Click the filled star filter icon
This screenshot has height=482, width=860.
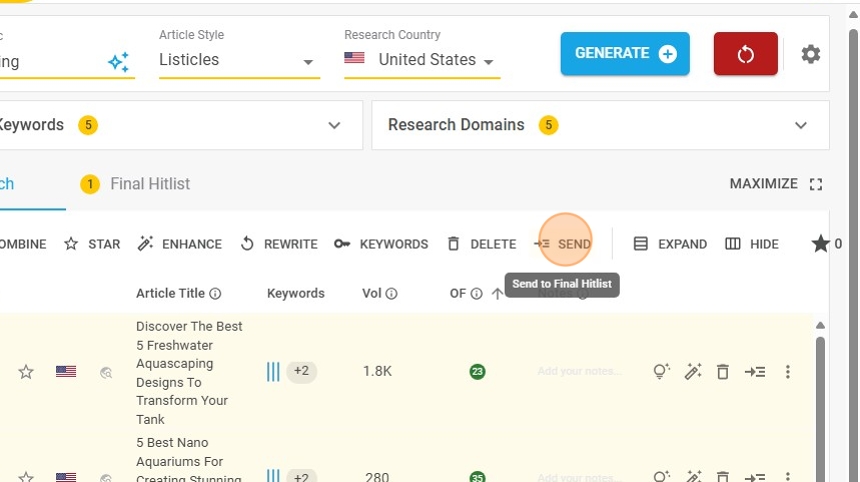(820, 244)
